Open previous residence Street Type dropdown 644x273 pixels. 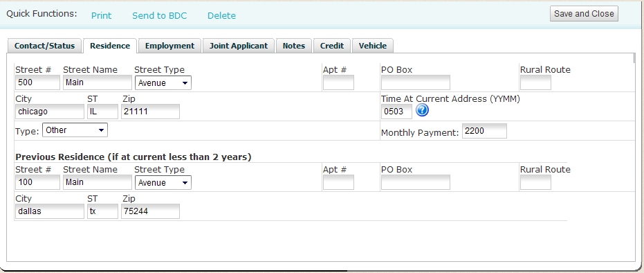163,182
